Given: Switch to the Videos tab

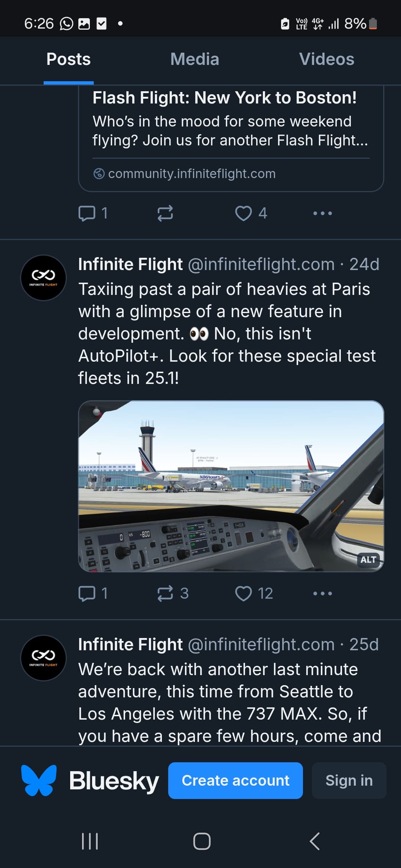Looking at the screenshot, I should click(x=326, y=59).
